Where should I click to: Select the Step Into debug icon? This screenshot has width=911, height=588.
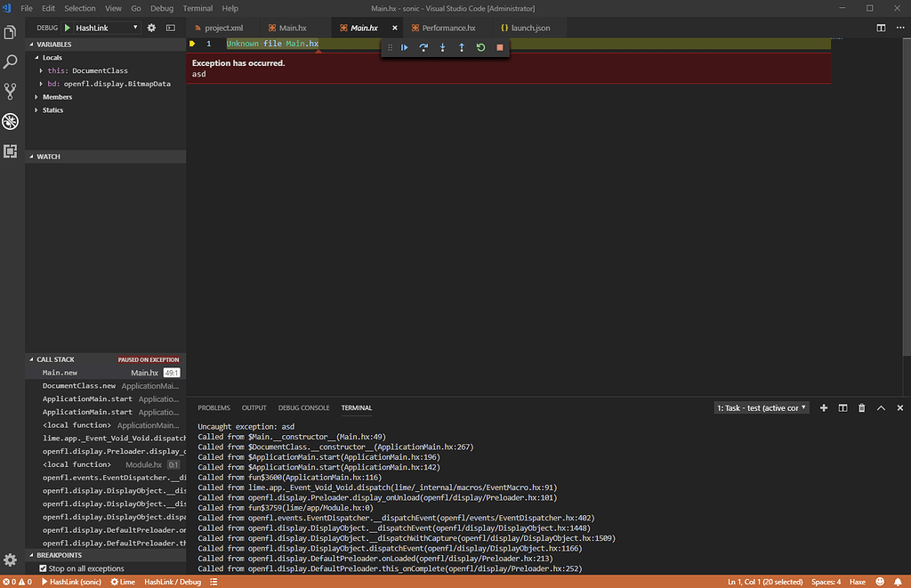(442, 47)
